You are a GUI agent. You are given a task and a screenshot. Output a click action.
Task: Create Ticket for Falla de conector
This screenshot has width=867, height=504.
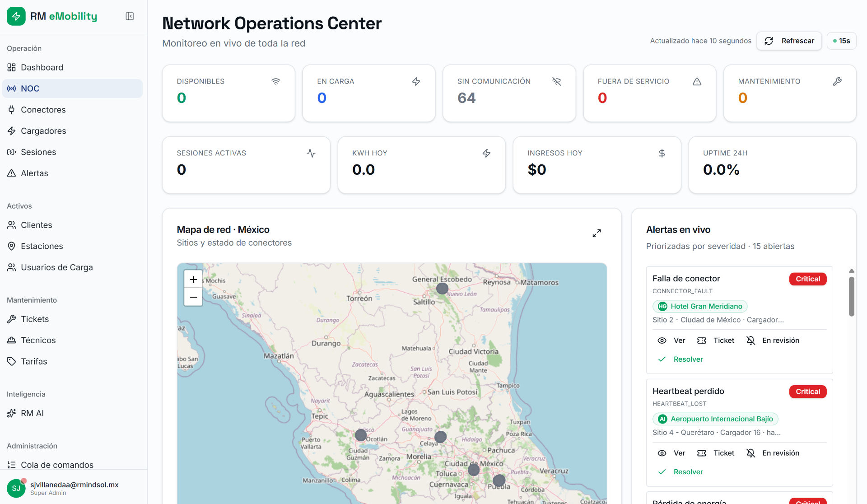[x=716, y=341]
